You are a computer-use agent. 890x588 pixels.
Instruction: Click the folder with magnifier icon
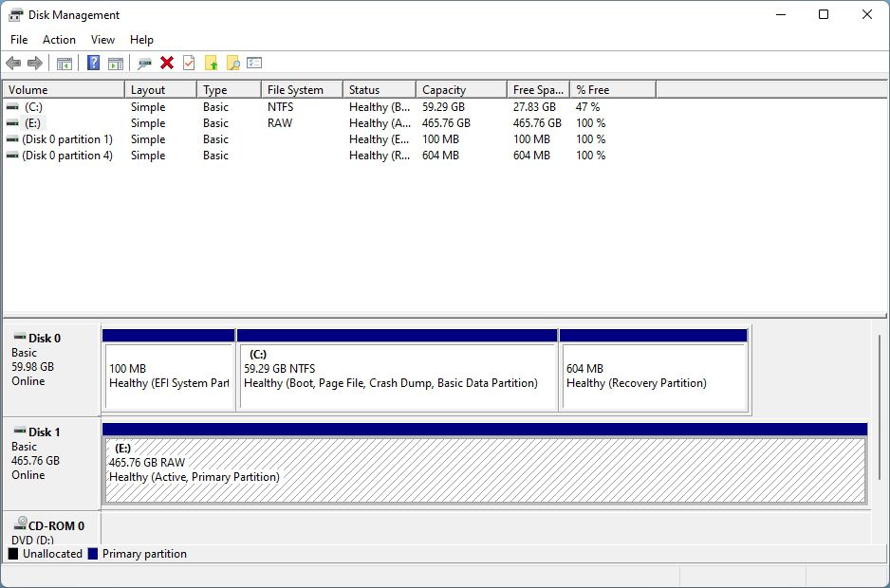pos(232,64)
